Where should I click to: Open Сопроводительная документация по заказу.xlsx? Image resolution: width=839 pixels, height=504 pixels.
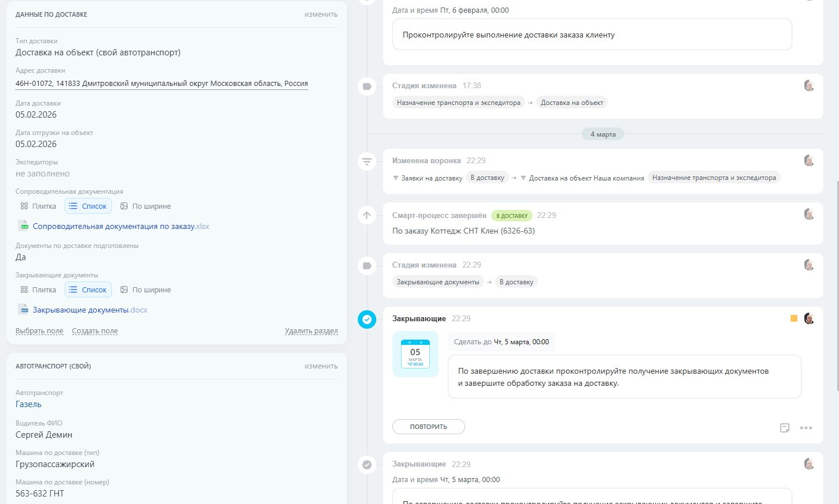121,226
